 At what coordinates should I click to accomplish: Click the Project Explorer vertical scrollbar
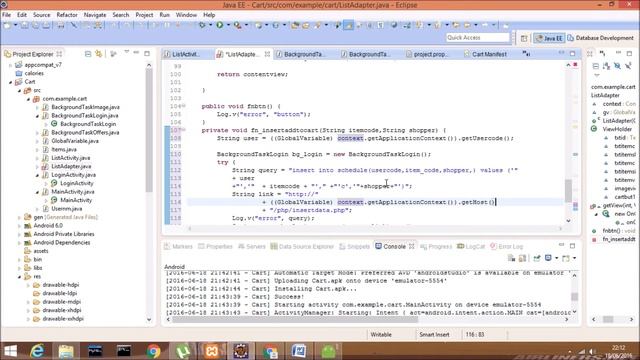click(149, 131)
